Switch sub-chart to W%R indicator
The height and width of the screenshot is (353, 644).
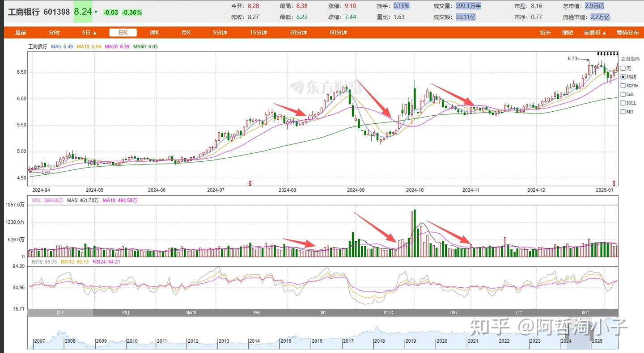coord(257,313)
